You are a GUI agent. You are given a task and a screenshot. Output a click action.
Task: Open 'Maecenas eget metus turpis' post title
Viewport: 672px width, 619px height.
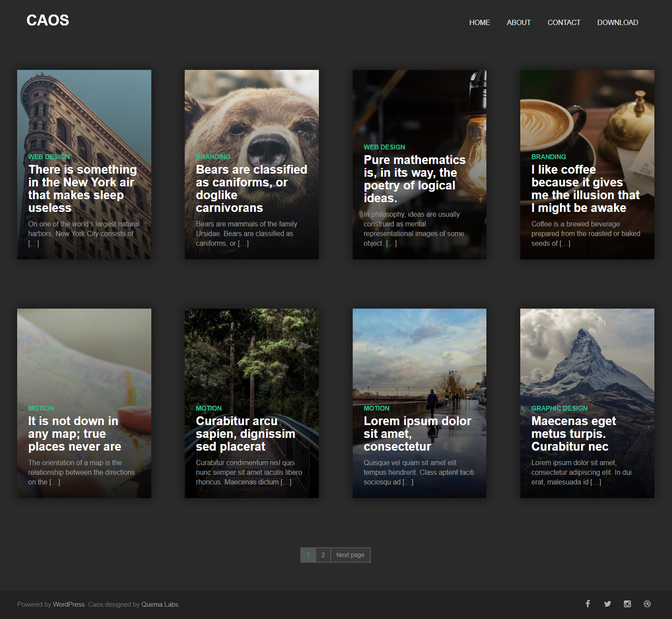[573, 434]
